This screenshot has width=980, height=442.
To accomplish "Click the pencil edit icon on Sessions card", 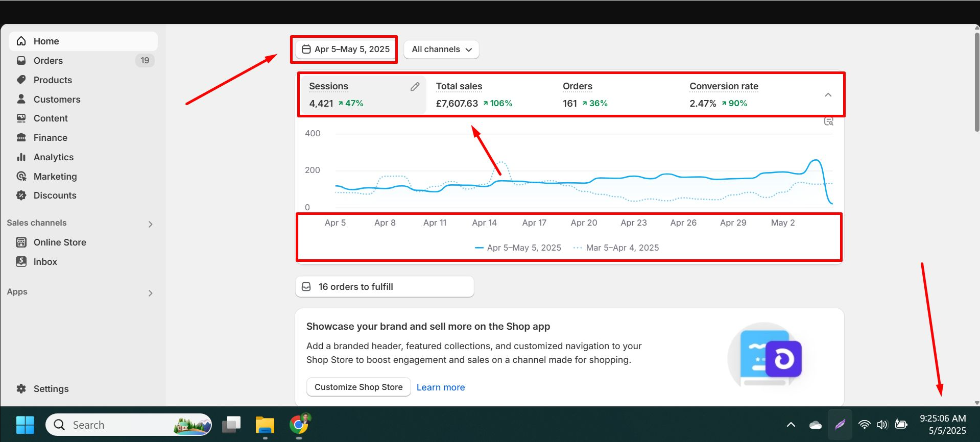I will (415, 87).
